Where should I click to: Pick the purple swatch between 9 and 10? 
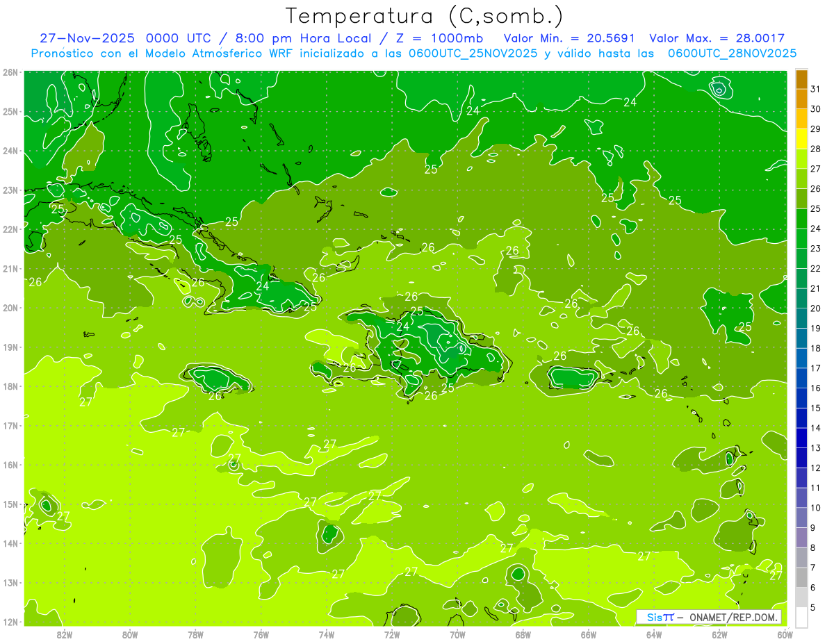(x=801, y=518)
